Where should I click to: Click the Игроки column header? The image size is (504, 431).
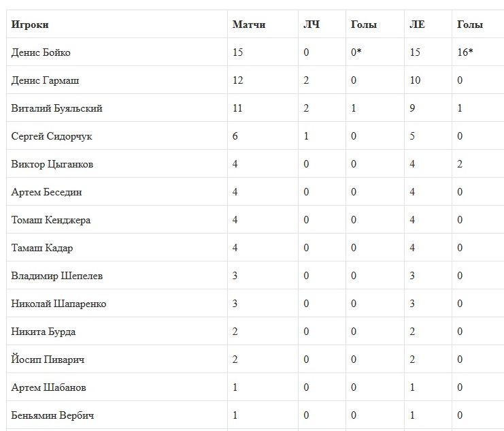30,25
